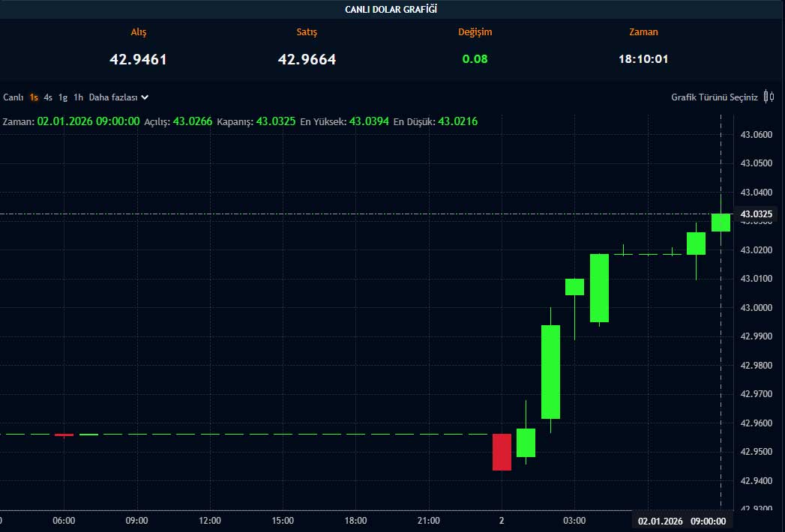Select the 1h weekly interval
This screenshot has width=785, height=532.
(x=78, y=97)
